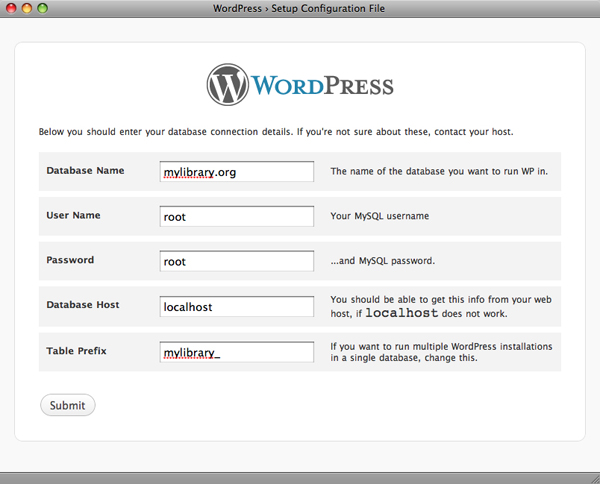Focus the Database Name input field
Image resolution: width=600 pixels, height=484 pixels.
(x=237, y=172)
